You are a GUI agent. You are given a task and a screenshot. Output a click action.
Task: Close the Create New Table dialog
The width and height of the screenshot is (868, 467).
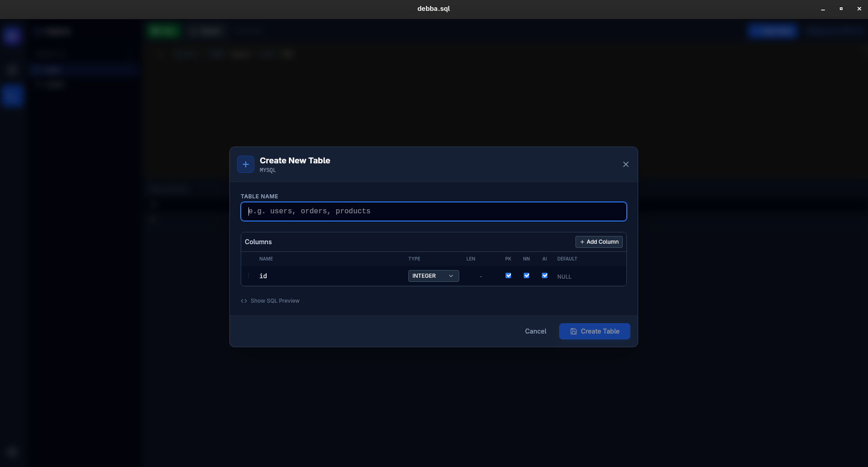(x=625, y=164)
